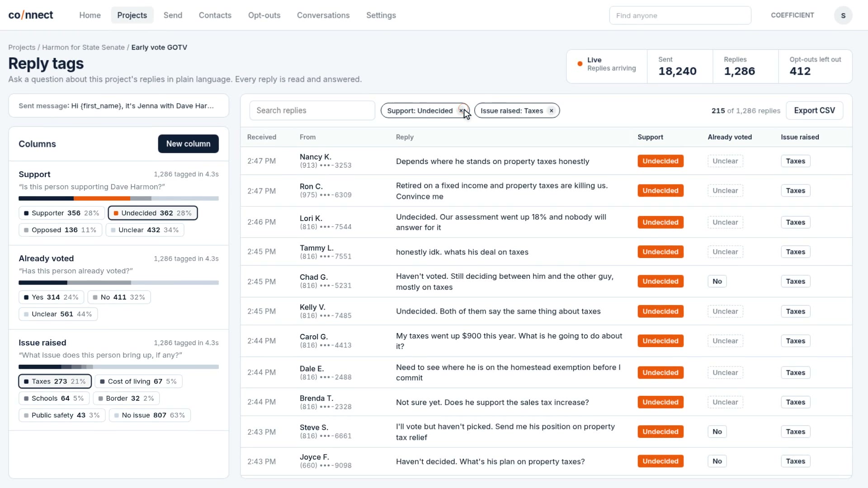
Task: Open the Conversations tab
Action: pyautogui.click(x=323, y=15)
